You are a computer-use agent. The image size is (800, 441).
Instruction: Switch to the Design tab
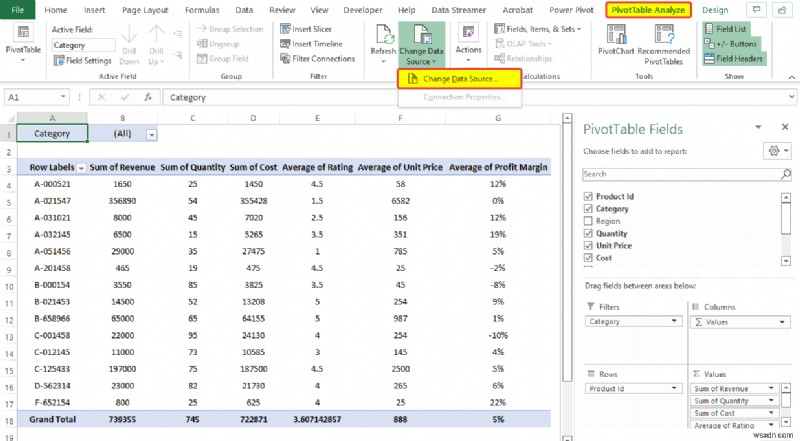point(715,10)
